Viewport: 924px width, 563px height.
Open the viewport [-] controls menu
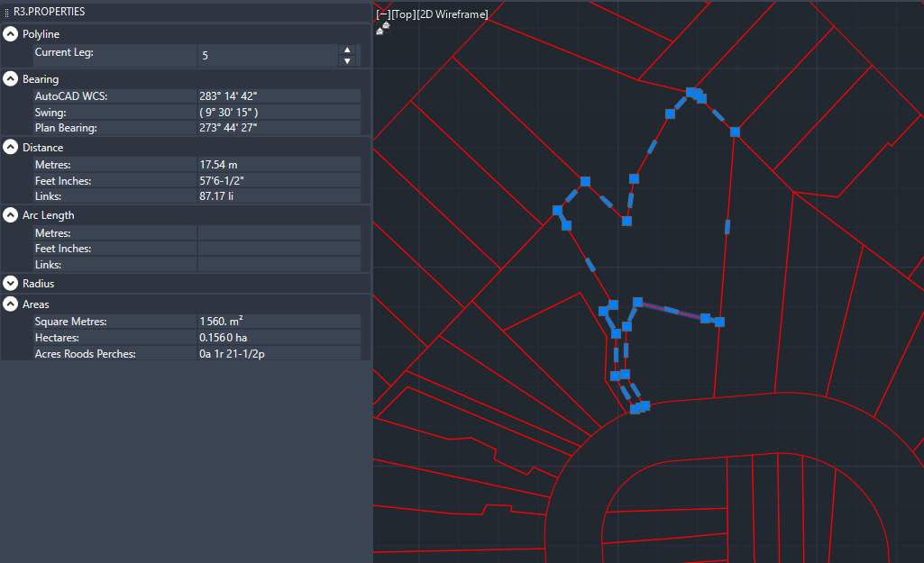(383, 14)
